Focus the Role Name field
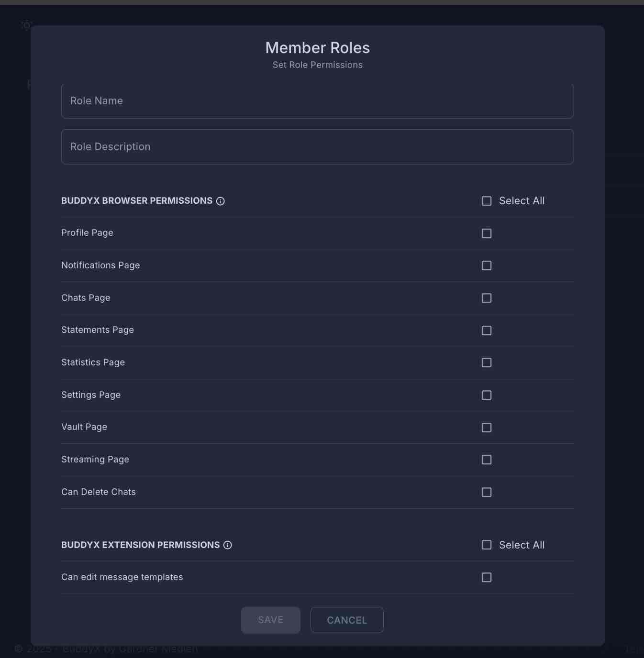 point(317,101)
